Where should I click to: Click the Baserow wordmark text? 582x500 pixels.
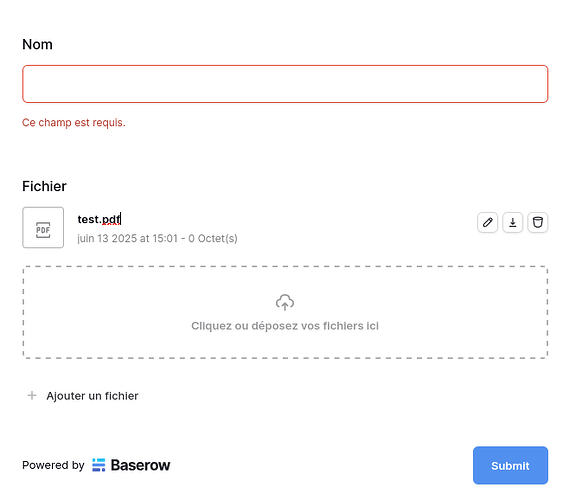tap(140, 465)
